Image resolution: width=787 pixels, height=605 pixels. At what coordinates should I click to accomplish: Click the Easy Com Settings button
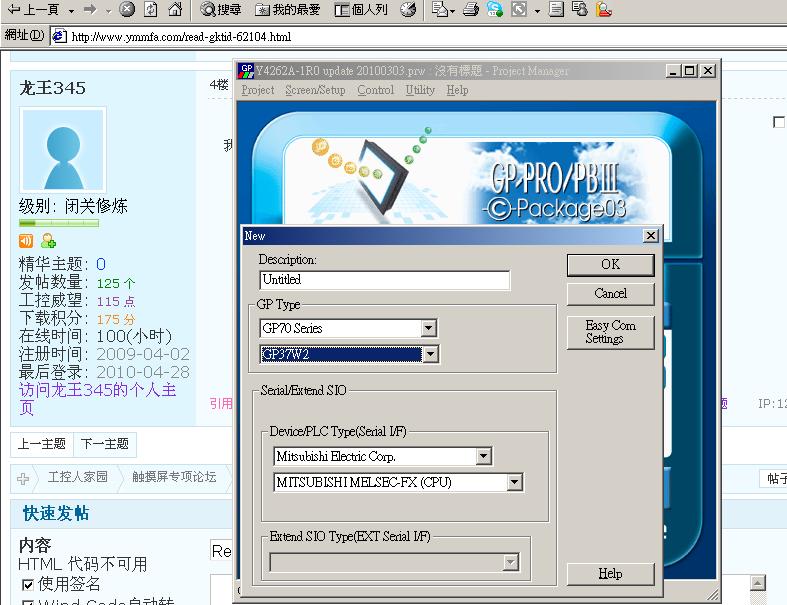click(610, 332)
